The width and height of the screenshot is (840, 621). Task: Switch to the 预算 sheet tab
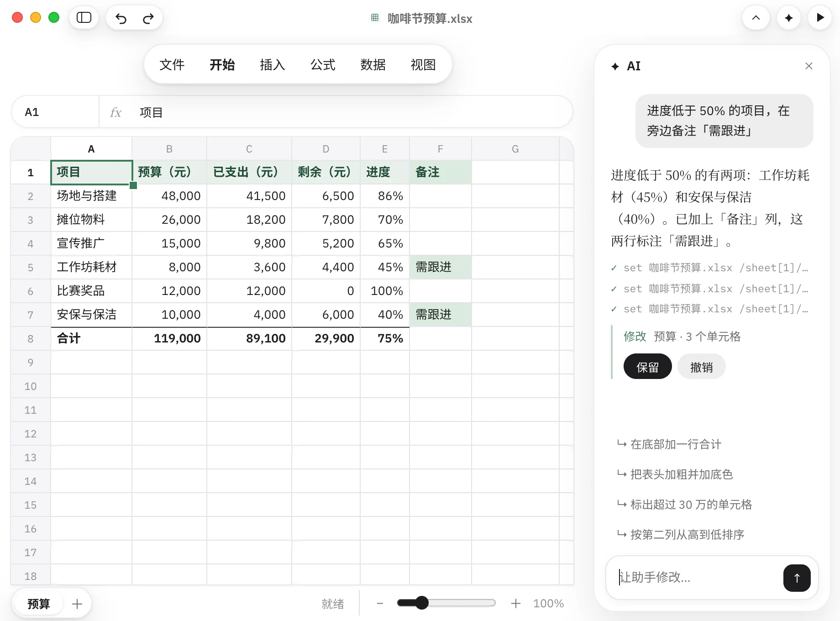pyautogui.click(x=39, y=604)
